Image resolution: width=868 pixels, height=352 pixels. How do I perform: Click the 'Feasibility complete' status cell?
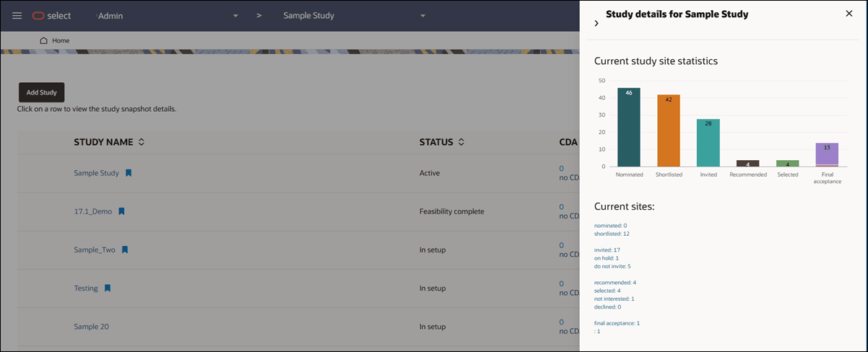tap(452, 211)
